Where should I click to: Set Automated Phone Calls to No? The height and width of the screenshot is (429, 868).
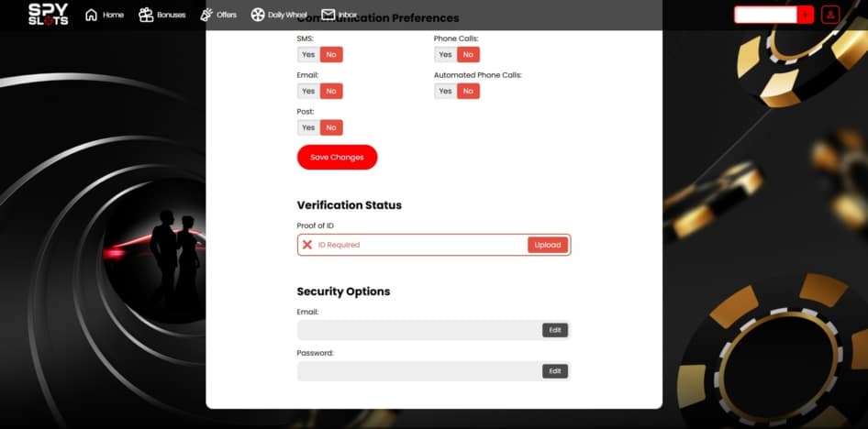click(x=468, y=92)
